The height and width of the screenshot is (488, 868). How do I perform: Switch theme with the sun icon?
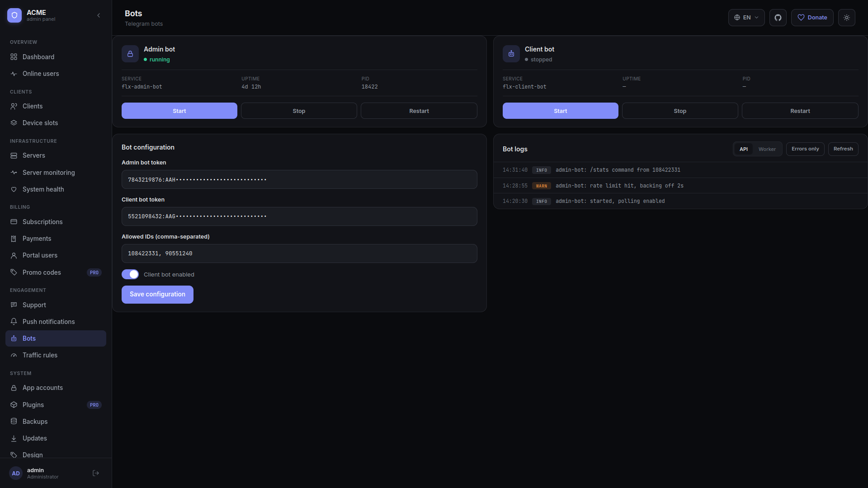pos(846,18)
